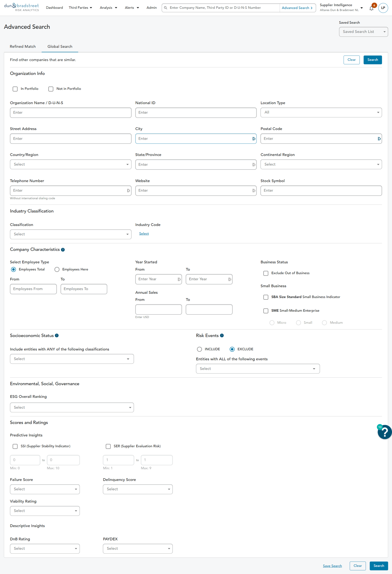The image size is (392, 574).
Task: Click Risk Events help icon
Action: 222,335
